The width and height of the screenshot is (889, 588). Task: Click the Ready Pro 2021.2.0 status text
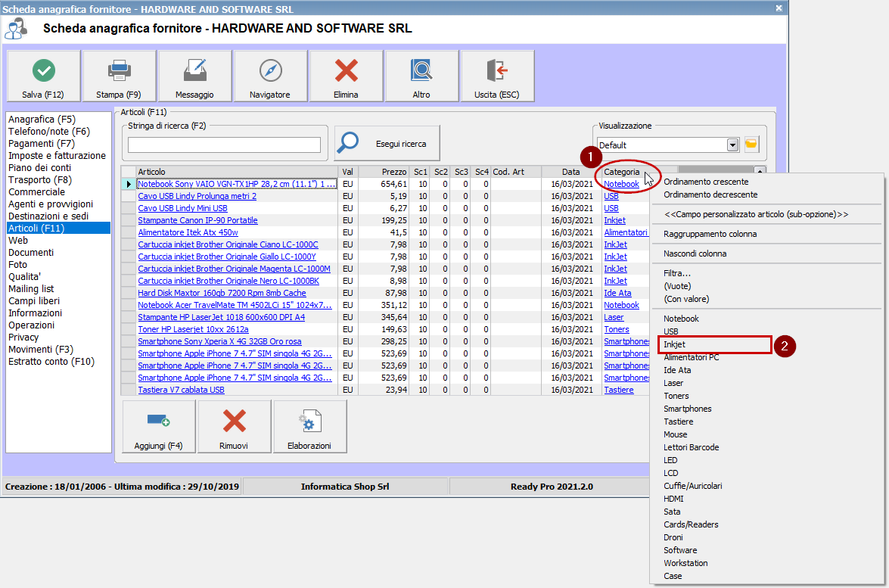(x=552, y=487)
